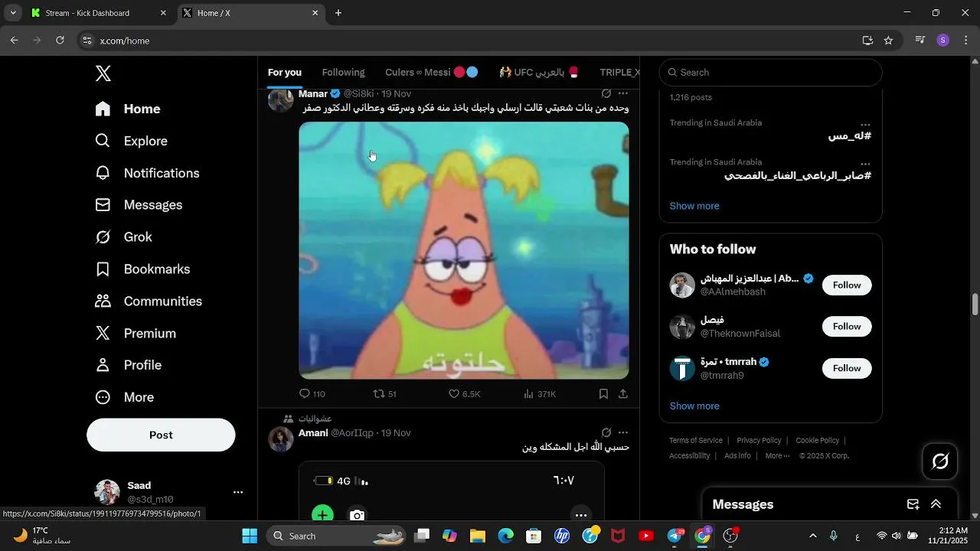Click the X search field
This screenshot has height=551, width=980.
(770, 73)
